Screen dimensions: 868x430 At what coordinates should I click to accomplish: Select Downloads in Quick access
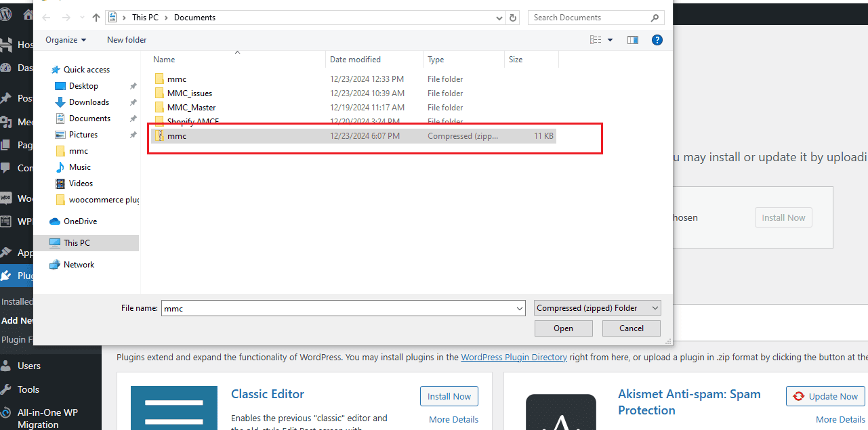coord(89,102)
